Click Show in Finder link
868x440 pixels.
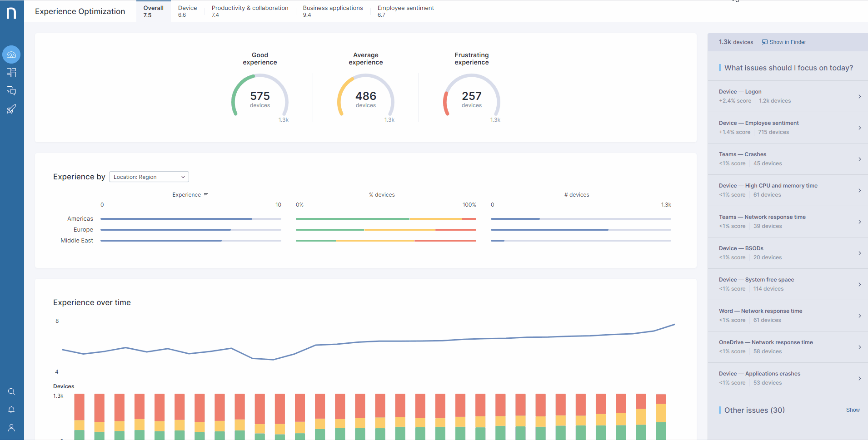pos(784,42)
